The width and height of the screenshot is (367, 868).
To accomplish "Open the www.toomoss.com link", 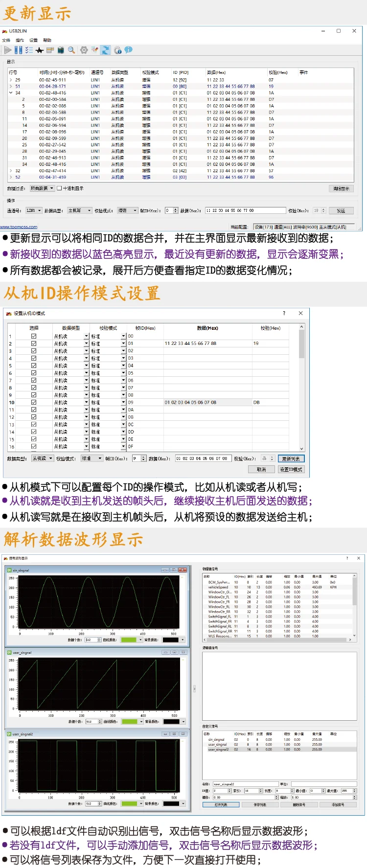I will coord(19,227).
